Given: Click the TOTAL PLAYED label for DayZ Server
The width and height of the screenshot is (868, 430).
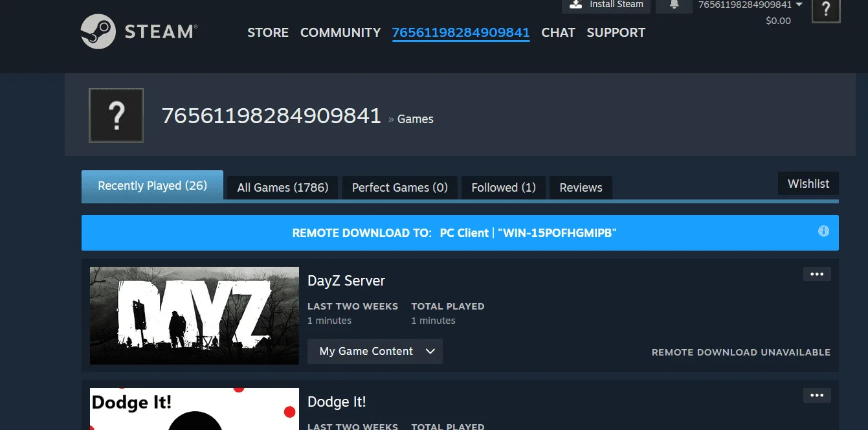Looking at the screenshot, I should (x=448, y=306).
